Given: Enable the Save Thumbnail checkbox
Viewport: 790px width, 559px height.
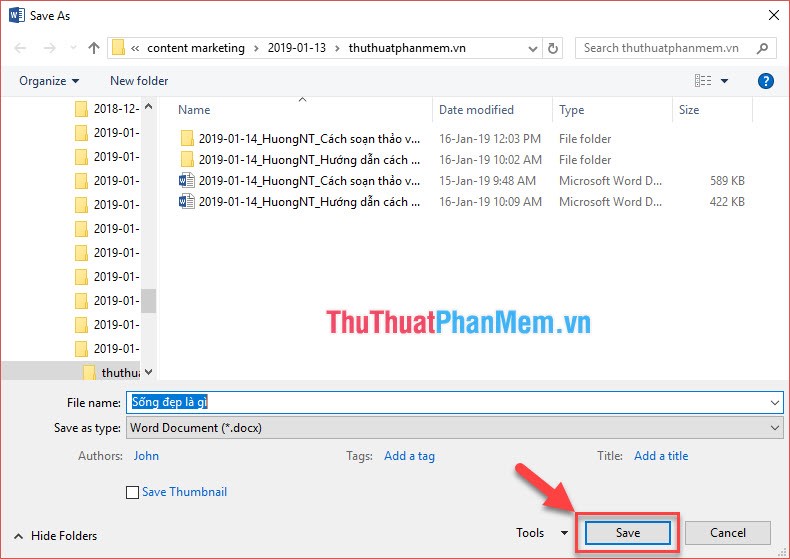Looking at the screenshot, I should click(133, 492).
